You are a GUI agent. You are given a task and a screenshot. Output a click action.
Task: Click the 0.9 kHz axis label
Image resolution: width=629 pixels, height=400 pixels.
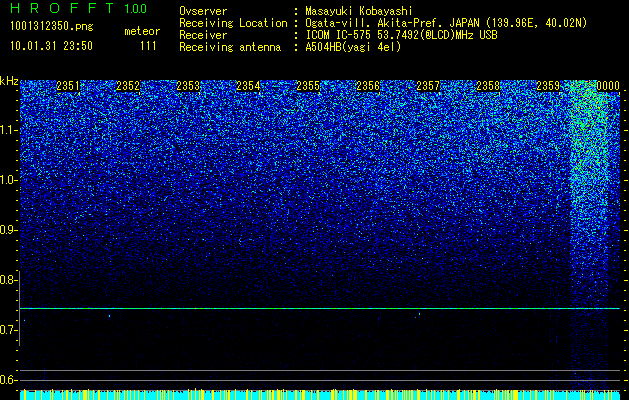click(x=9, y=230)
